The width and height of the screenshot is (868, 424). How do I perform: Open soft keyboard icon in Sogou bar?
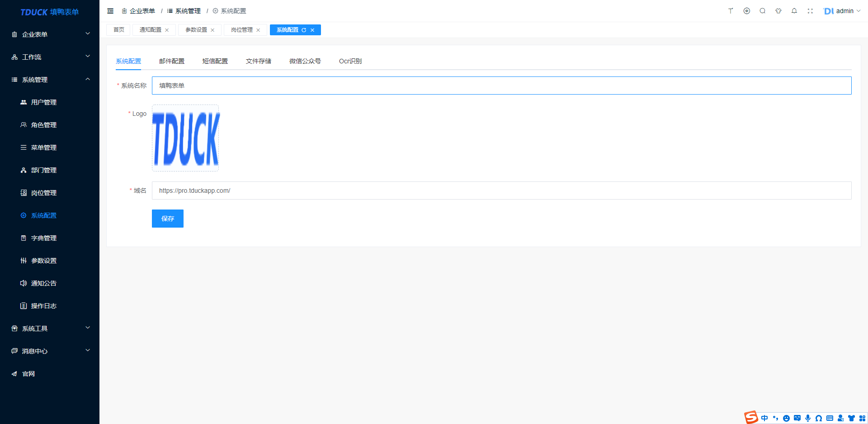(830, 418)
